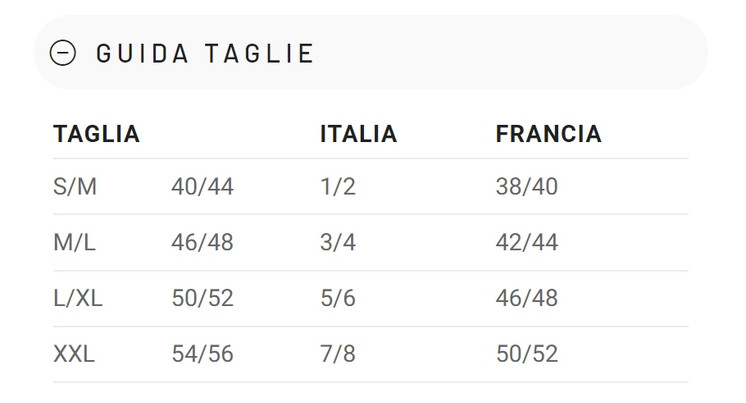Select the TAGLIA column header
The width and height of the screenshot is (746, 403).
[96, 134]
